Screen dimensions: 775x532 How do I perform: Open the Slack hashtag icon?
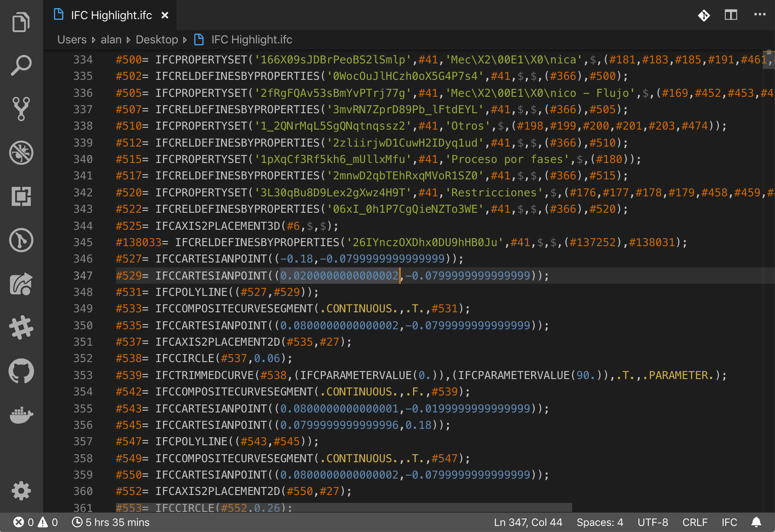point(21,327)
